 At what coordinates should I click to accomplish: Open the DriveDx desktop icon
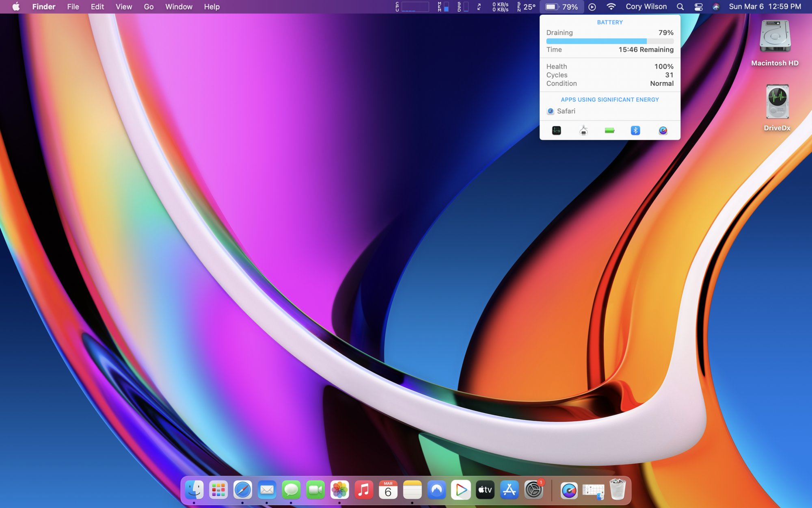pyautogui.click(x=777, y=102)
